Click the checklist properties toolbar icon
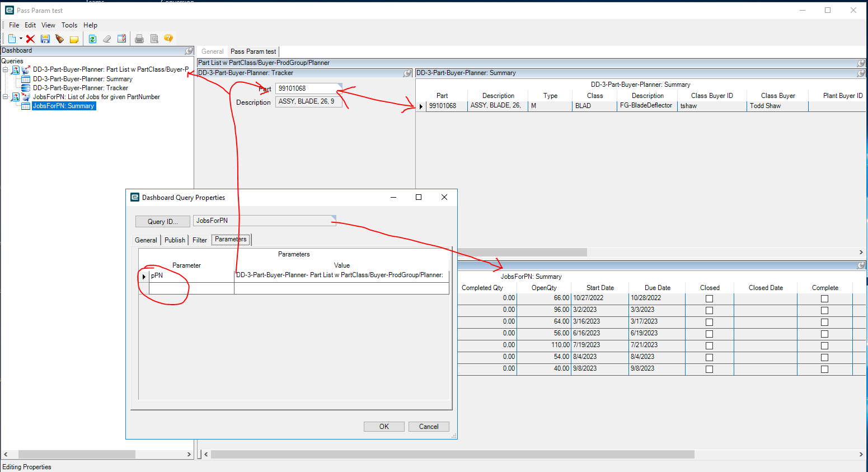The image size is (868, 472). click(121, 39)
